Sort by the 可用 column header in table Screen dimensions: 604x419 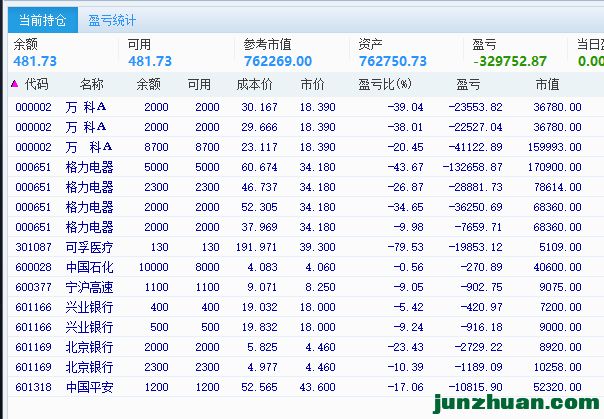pos(199,84)
